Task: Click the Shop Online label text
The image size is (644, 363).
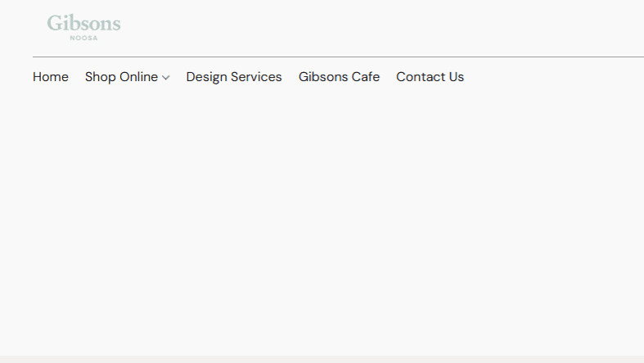Action: (122, 77)
